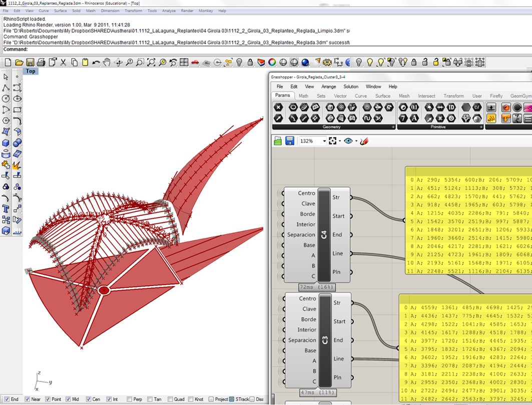This screenshot has width=532, height=405.
Task: Click the Integer '7' parameter in Primitive panel
Action: pos(403,118)
